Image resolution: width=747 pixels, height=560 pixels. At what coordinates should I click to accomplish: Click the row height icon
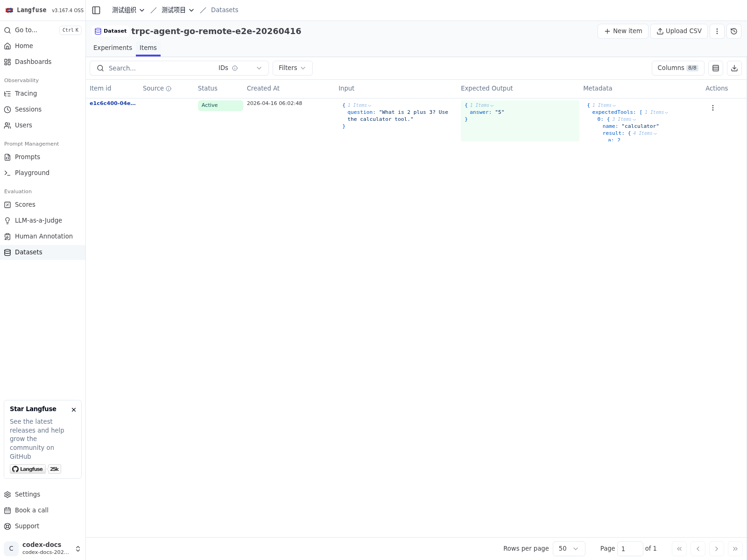pyautogui.click(x=716, y=68)
